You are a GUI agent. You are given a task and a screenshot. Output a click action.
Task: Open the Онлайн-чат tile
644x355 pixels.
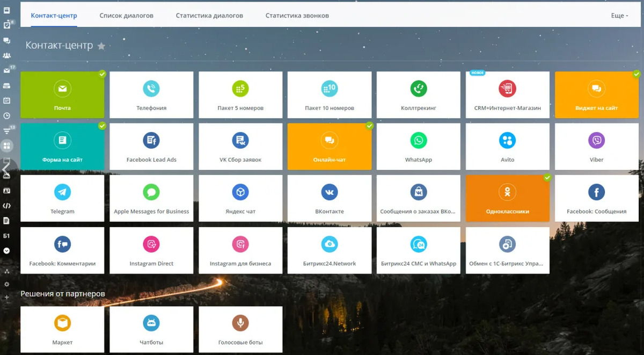tap(330, 147)
